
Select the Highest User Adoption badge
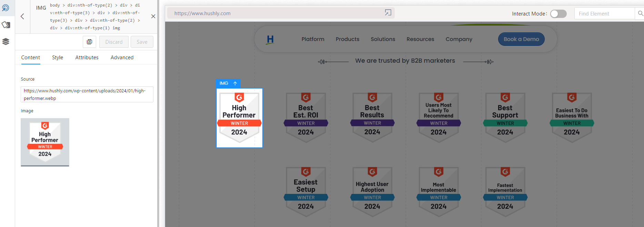pos(372,192)
